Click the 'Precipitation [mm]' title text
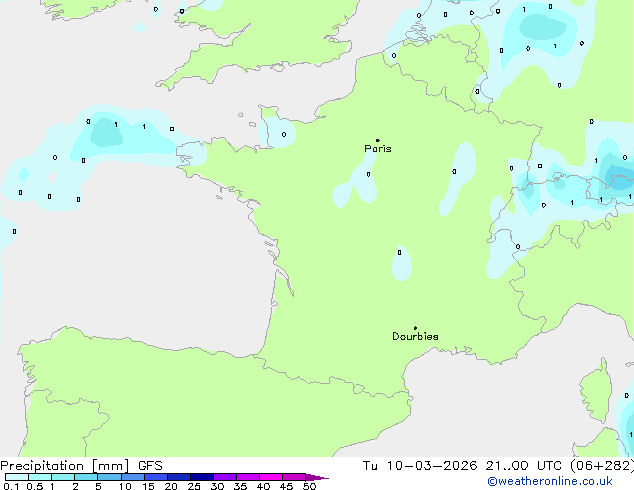Screen dimensions: 634x490 point(65,466)
